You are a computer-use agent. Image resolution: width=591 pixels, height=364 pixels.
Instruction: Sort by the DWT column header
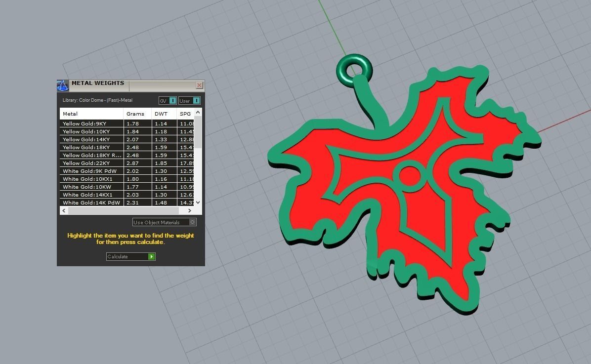tap(165, 114)
